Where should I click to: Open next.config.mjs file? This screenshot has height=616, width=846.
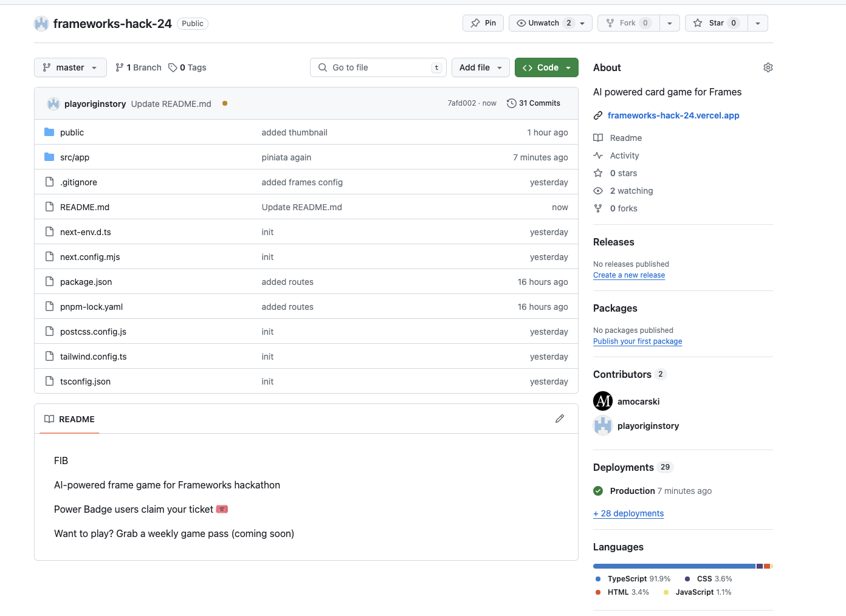(x=90, y=257)
